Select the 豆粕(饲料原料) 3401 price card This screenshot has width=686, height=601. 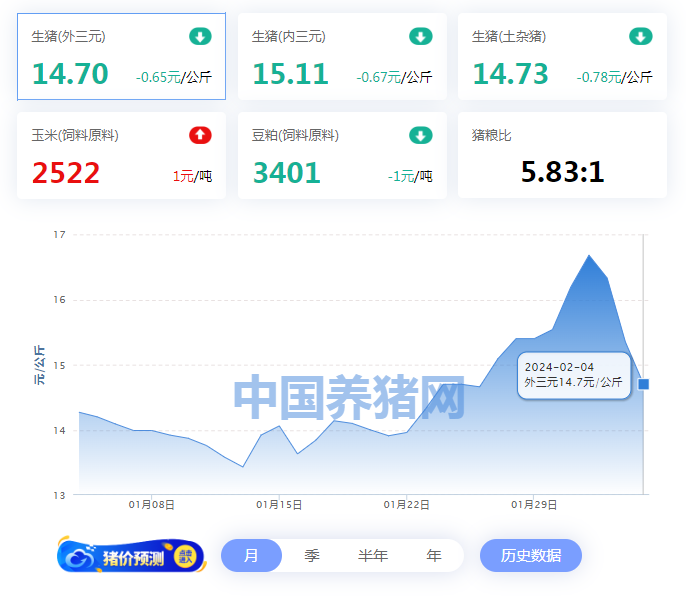tap(342, 155)
